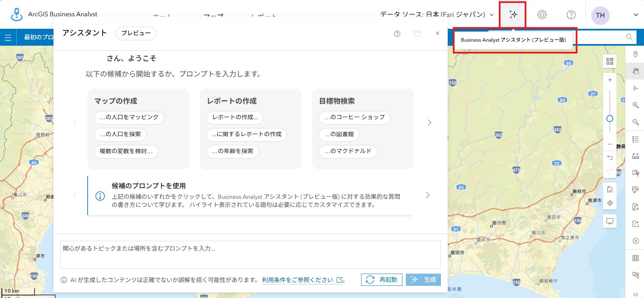The image size is (644, 298).
Task: Show next prompt category cards
Action: (x=429, y=123)
